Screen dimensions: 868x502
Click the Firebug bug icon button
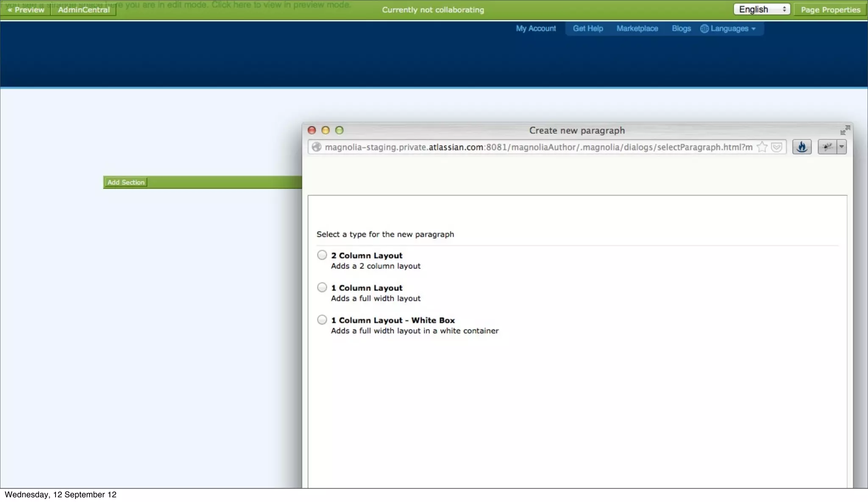pyautogui.click(x=827, y=147)
